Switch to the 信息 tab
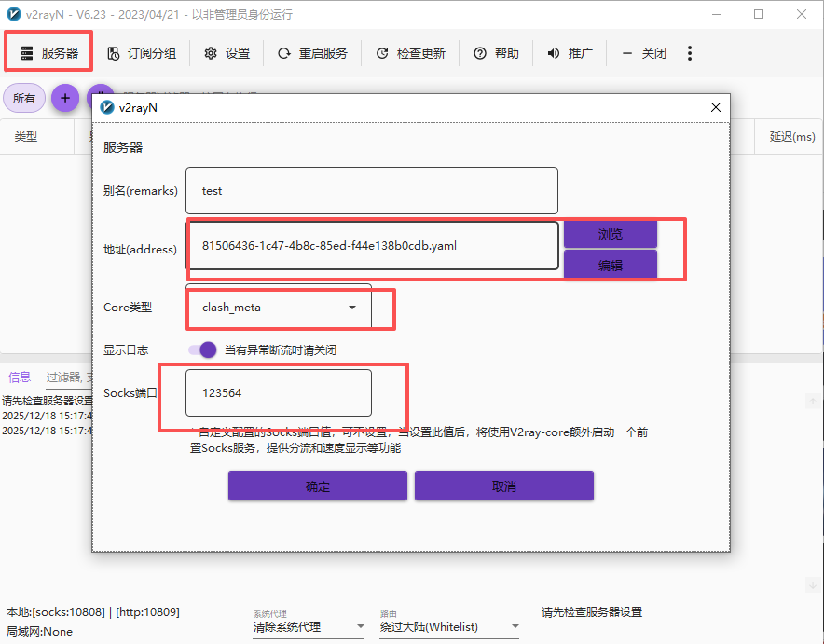Viewport: 824px width, 644px height. tap(20, 377)
